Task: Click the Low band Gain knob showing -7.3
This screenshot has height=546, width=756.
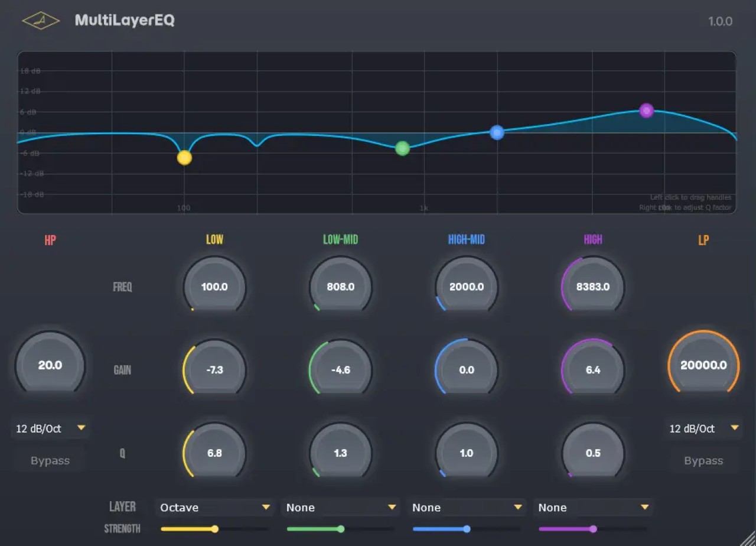Action: pyautogui.click(x=214, y=370)
